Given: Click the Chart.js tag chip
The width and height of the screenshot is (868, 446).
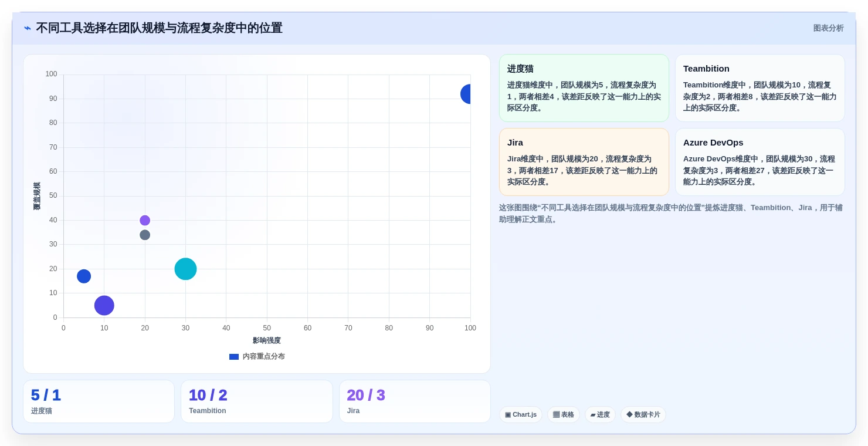Looking at the screenshot, I should click(x=521, y=414).
